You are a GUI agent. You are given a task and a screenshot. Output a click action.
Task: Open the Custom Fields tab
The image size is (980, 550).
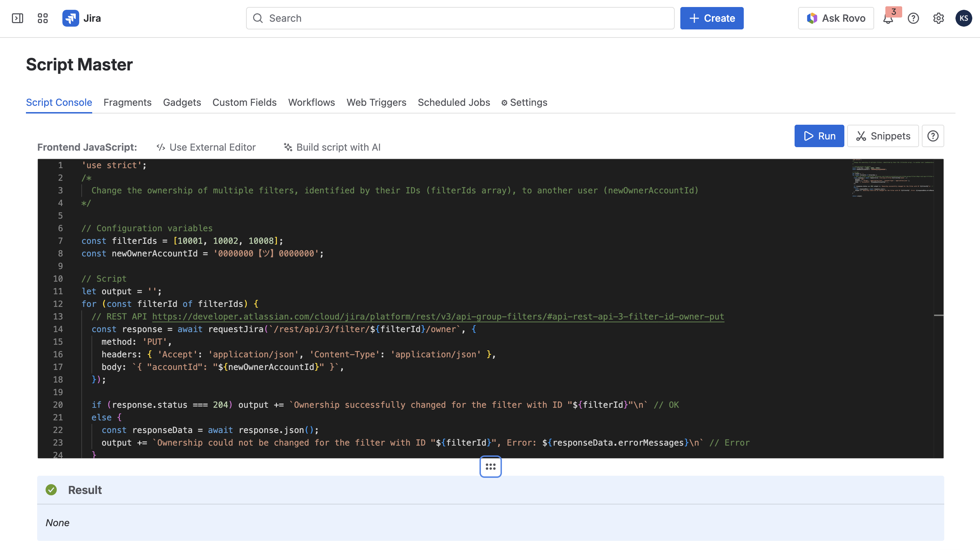(x=244, y=102)
